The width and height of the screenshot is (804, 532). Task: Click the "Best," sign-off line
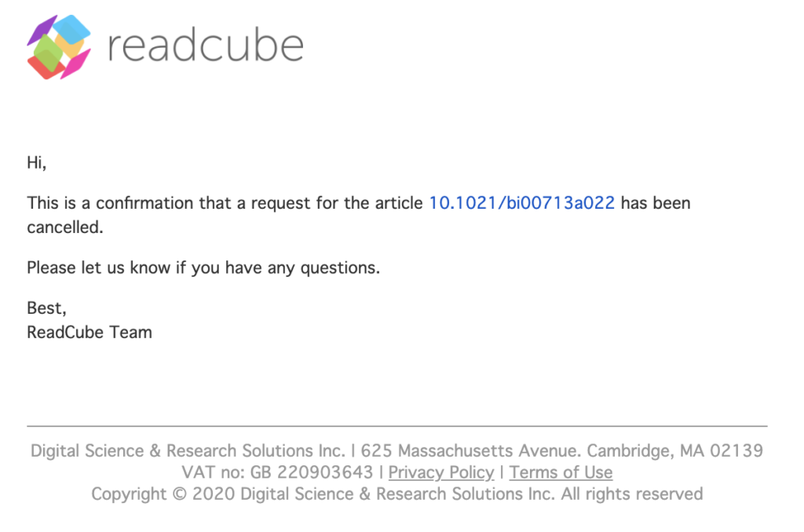click(47, 308)
